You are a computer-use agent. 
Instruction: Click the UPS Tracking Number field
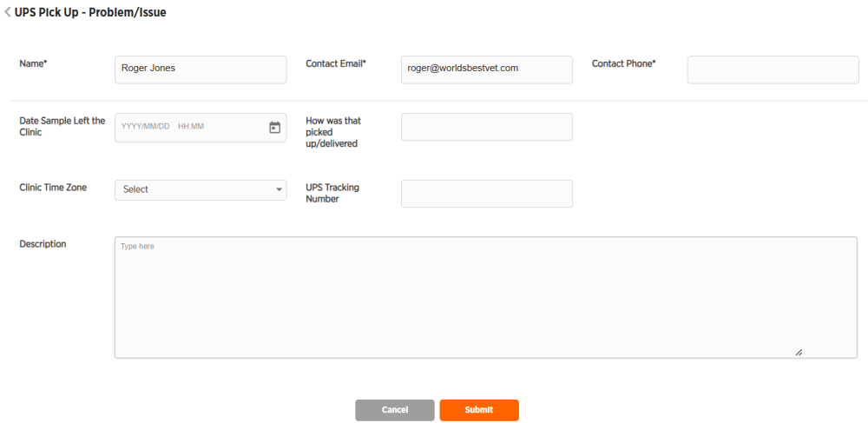pos(487,193)
